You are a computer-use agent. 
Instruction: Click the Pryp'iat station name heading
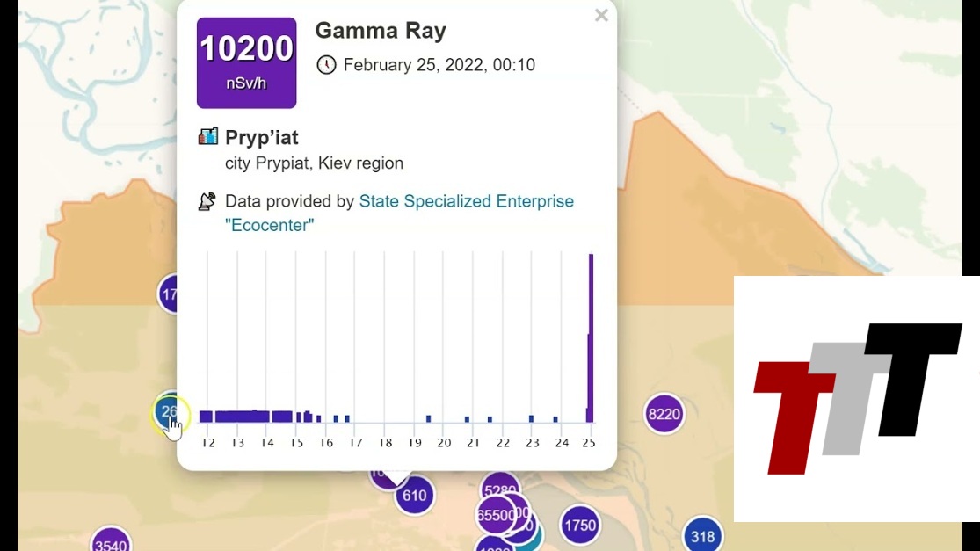click(x=262, y=137)
